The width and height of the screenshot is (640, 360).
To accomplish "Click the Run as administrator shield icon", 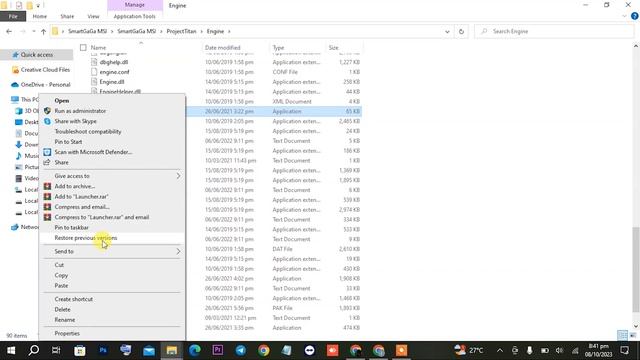I will pos(47,111).
